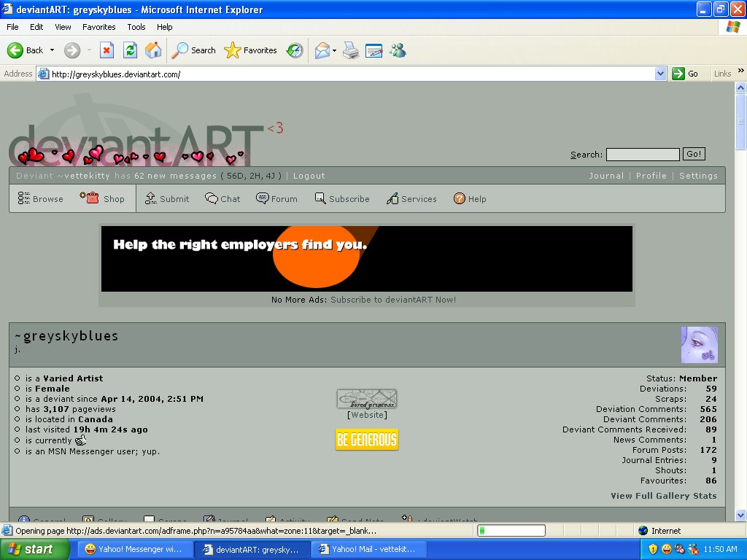Open the Settings link in header
The height and width of the screenshot is (560, 747).
coord(698,176)
